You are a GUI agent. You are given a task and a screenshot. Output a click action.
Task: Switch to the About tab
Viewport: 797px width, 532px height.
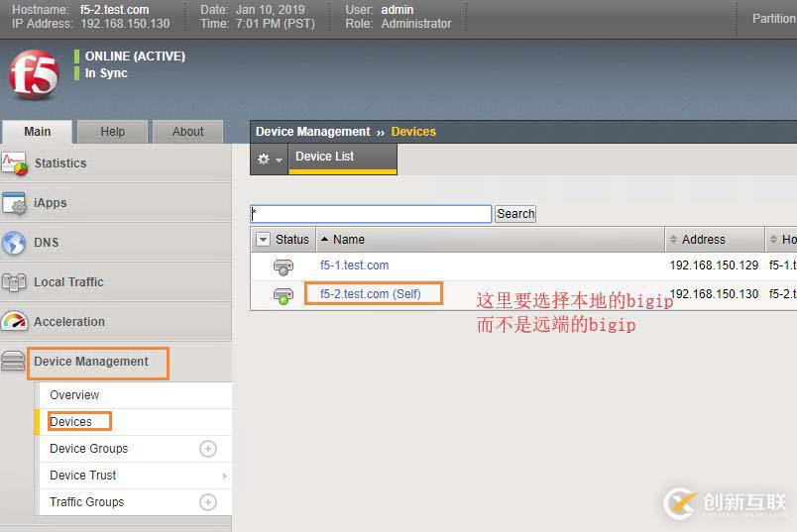[x=187, y=132]
